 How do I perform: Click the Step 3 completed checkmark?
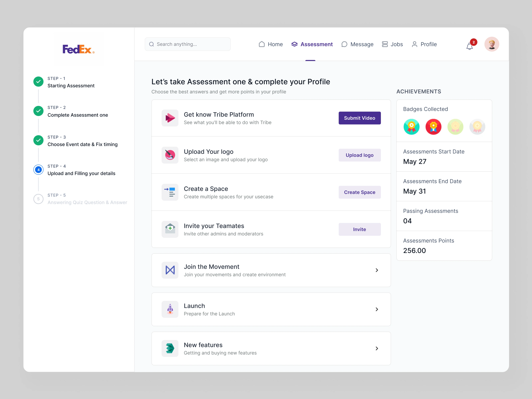tap(38, 140)
